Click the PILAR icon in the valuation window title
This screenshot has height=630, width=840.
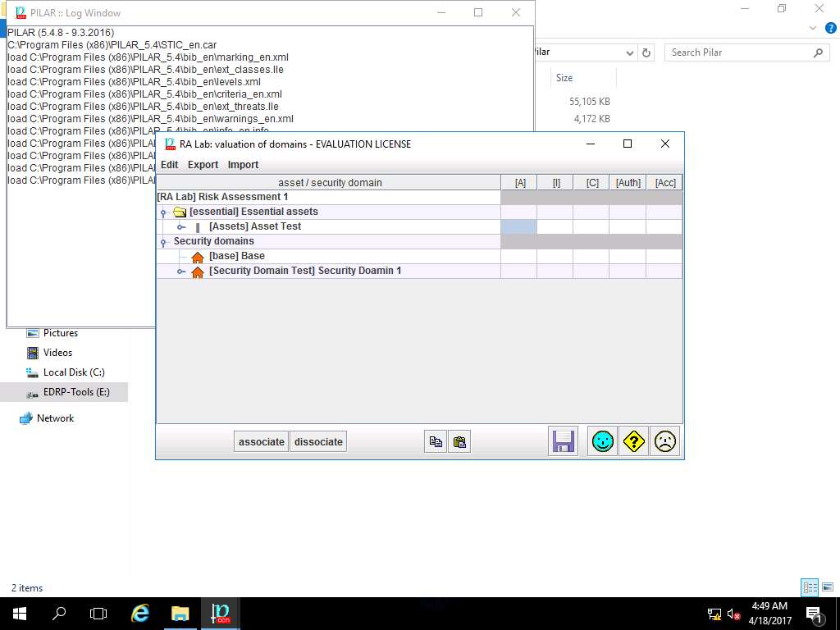tap(170, 144)
